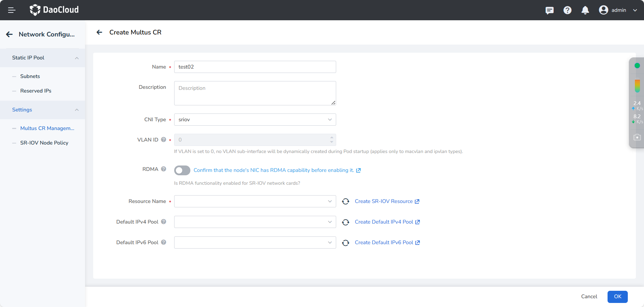Refresh the Default IPv4 Pool list
644x307 pixels.
click(345, 222)
